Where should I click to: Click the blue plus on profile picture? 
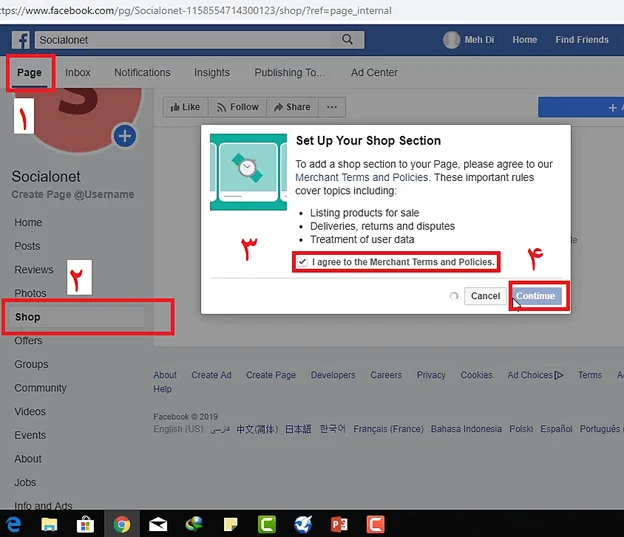[x=125, y=136]
